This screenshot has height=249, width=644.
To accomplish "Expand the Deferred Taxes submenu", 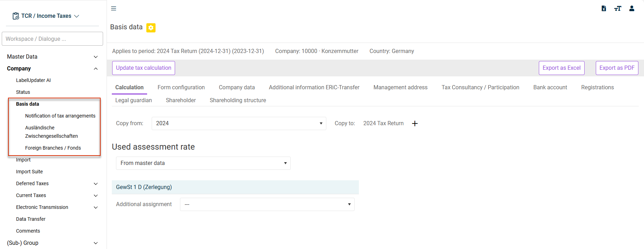I will tap(96, 183).
